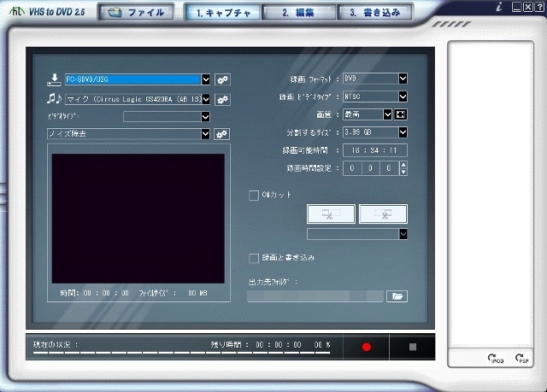Screen dimensions: 547x392
Task: Switch to the 1. キャプチャ tab
Action: [223, 13]
